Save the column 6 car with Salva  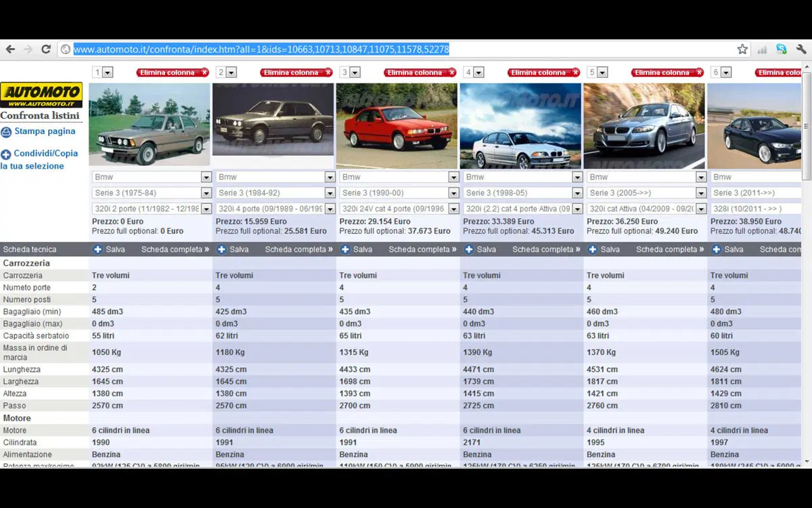728,249
